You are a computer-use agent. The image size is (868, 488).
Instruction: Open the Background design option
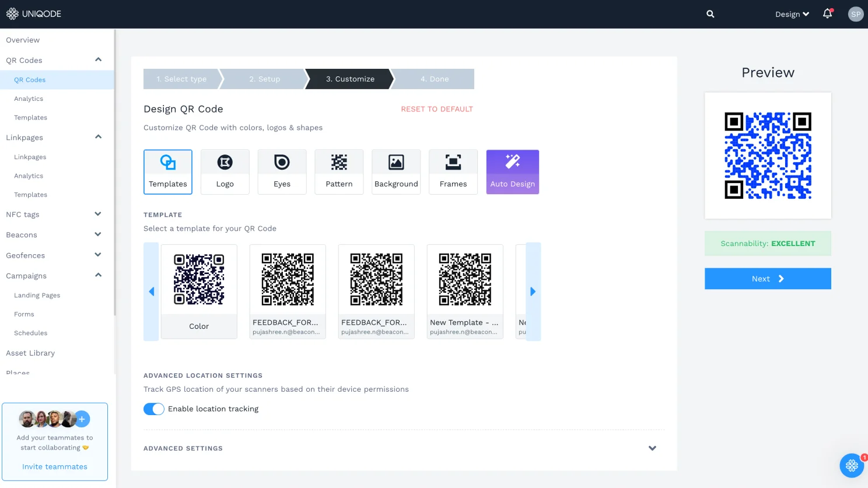coord(396,171)
